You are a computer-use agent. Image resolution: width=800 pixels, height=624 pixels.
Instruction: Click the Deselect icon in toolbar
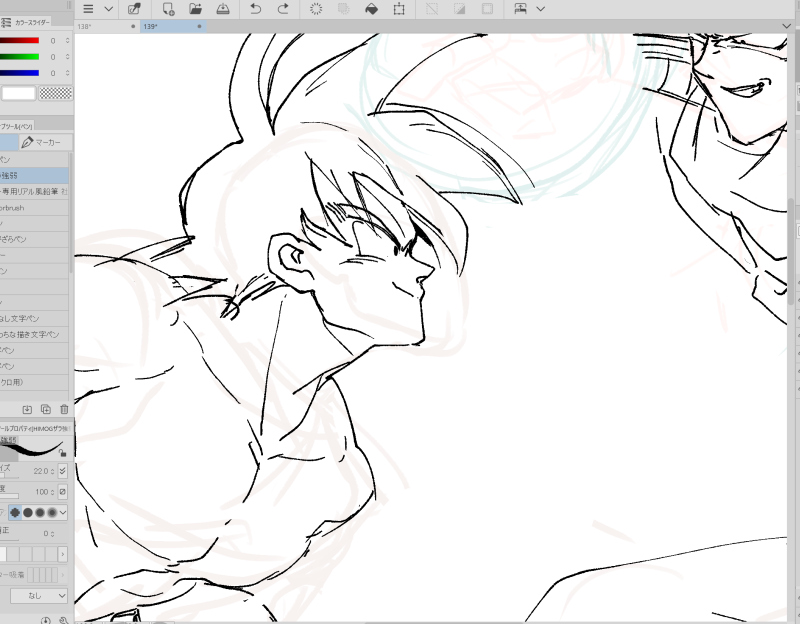(432, 9)
